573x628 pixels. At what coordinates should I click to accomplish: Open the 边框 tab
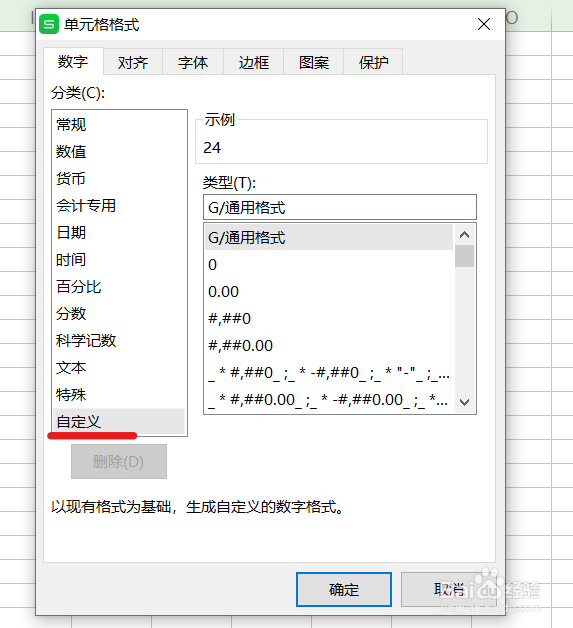point(253,62)
